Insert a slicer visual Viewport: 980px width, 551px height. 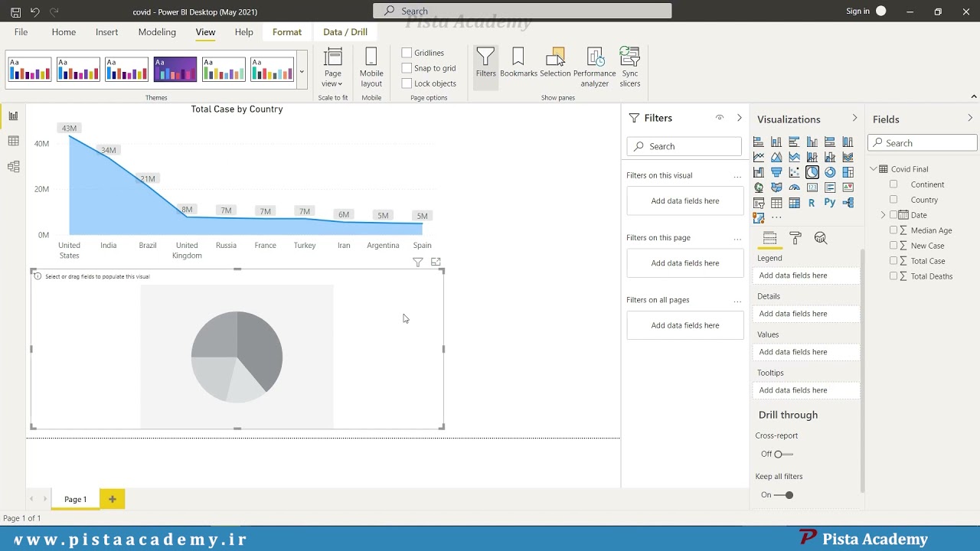tap(759, 203)
